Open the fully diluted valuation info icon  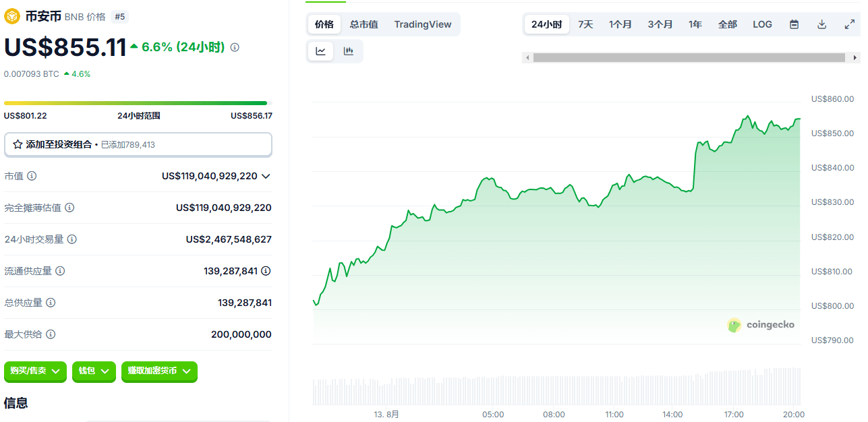click(69, 208)
